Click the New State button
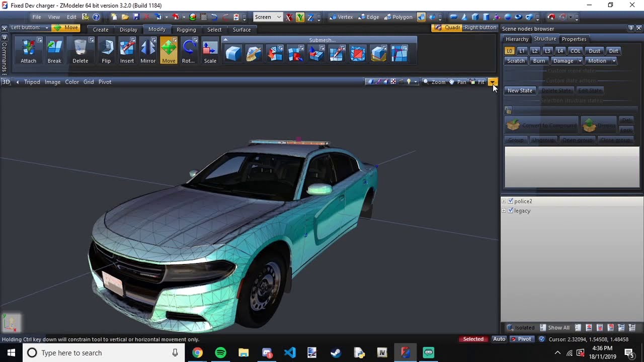644x362 pixels. [520, 90]
